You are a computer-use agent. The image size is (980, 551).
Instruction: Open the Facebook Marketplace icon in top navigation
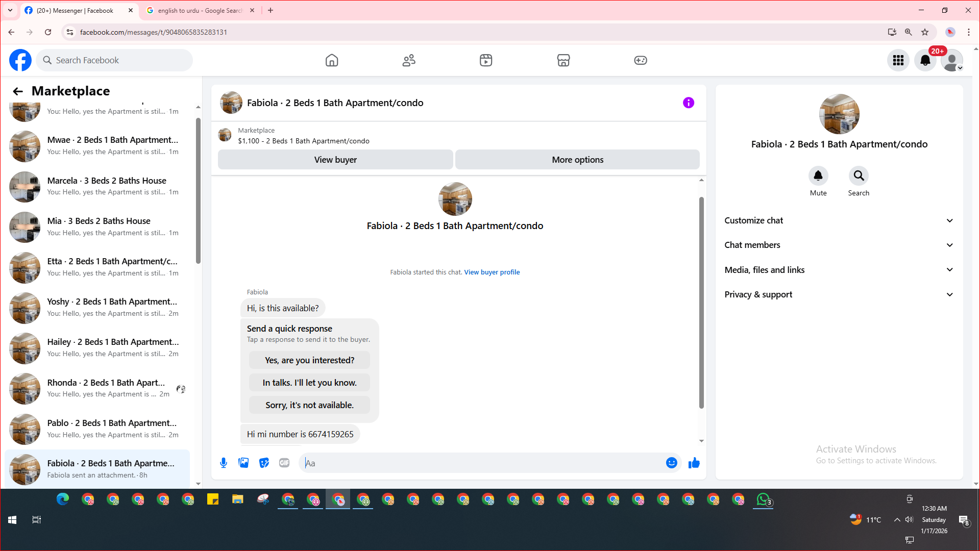tap(563, 60)
